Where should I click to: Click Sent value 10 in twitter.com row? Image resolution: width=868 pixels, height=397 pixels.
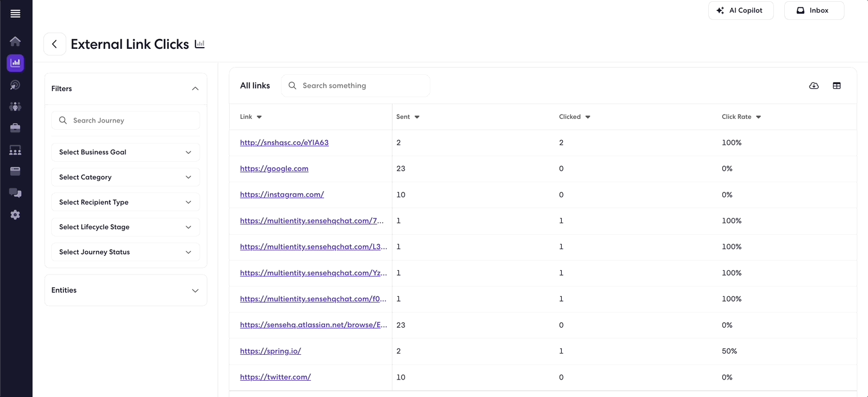(401, 377)
